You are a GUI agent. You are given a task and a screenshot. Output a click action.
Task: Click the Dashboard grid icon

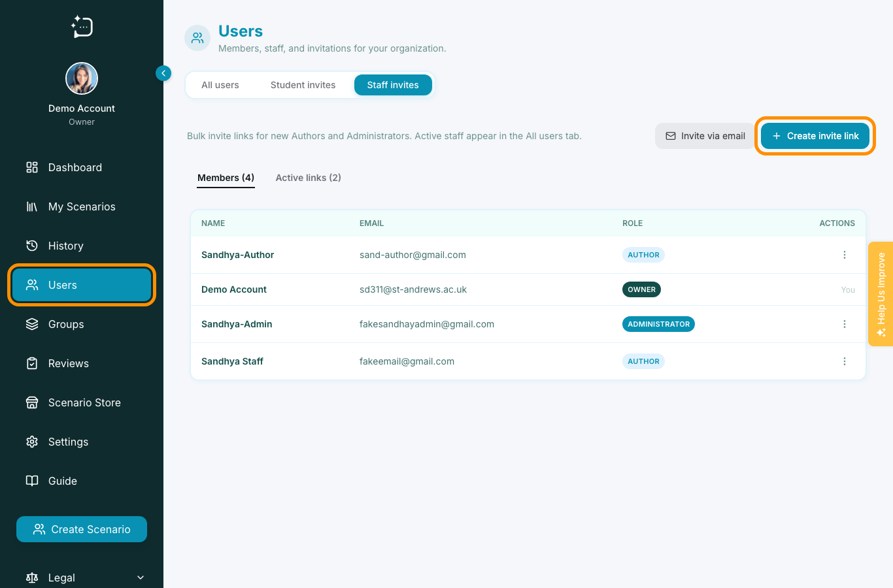coord(32,167)
